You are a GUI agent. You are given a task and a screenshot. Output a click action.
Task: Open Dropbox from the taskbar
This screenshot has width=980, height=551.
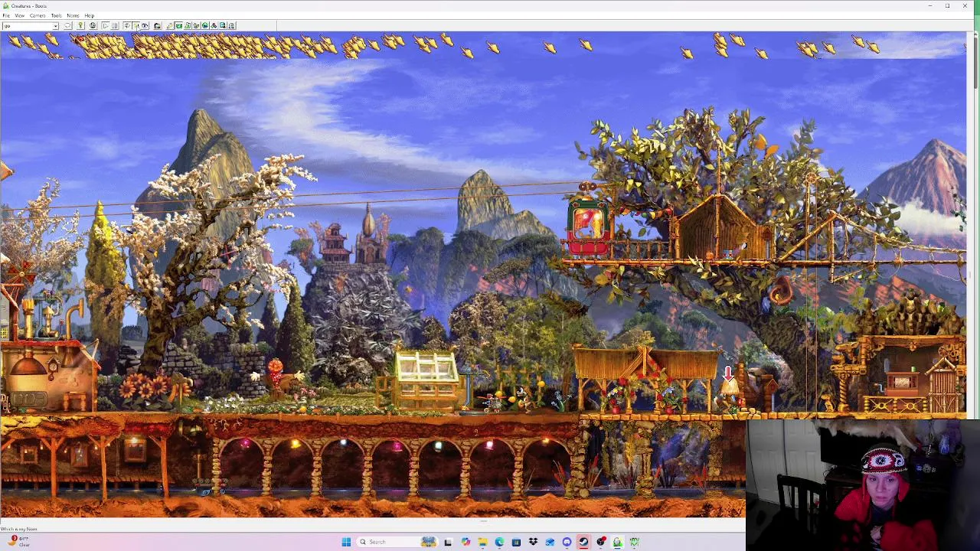coord(533,542)
